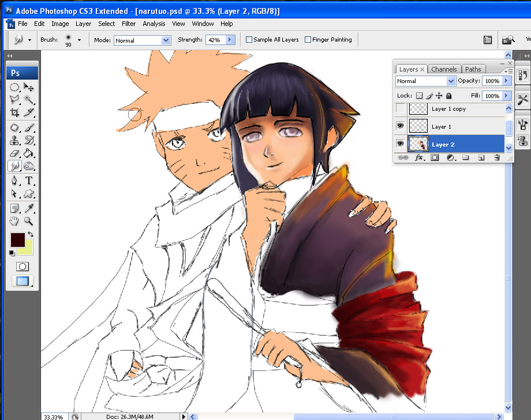The width and height of the screenshot is (531, 420).
Task: Select the Elliptical Marquee tool
Action: pyautogui.click(x=14, y=87)
